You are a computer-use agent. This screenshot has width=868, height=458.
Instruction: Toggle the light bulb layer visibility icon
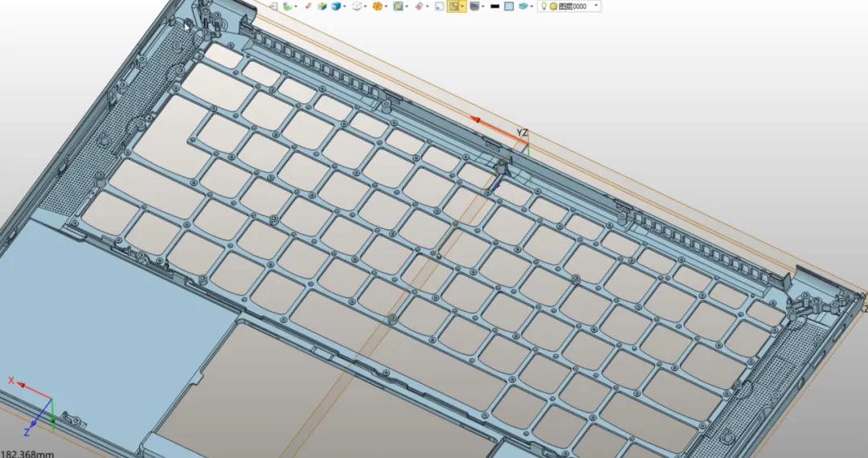point(543,6)
